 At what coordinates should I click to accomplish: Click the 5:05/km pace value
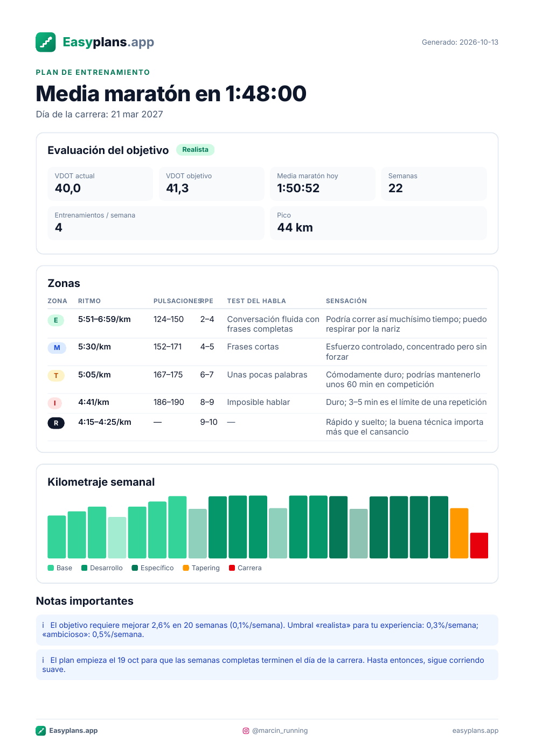(94, 375)
